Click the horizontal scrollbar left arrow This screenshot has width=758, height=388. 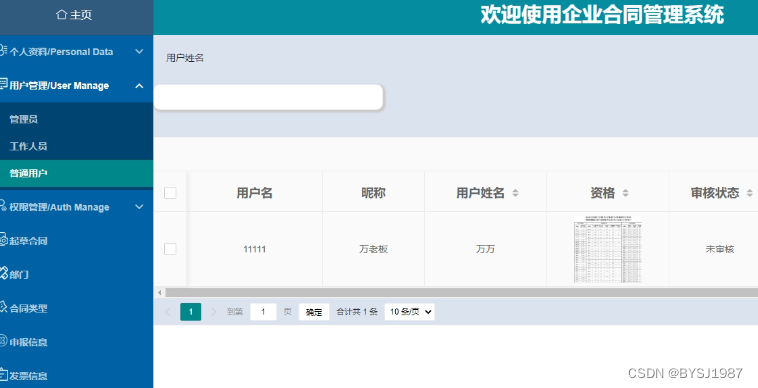[x=160, y=292]
